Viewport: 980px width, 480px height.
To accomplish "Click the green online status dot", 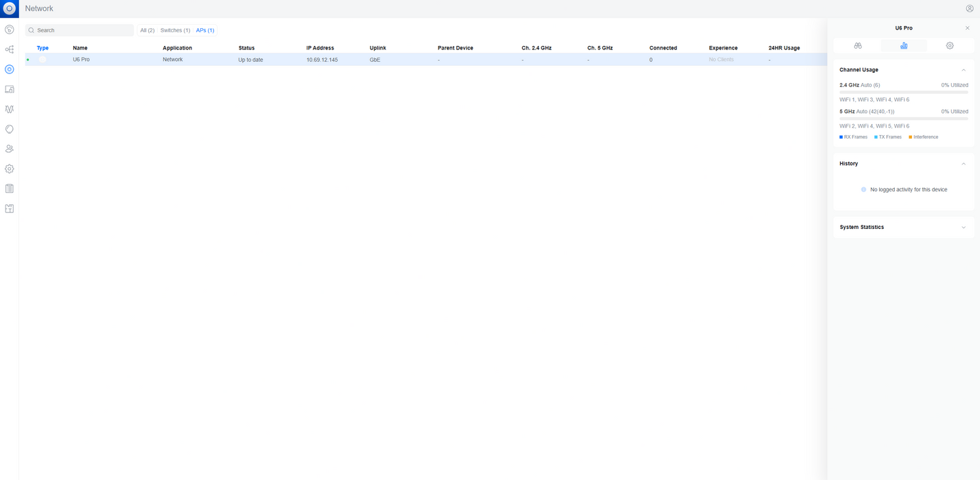I will [27, 60].
